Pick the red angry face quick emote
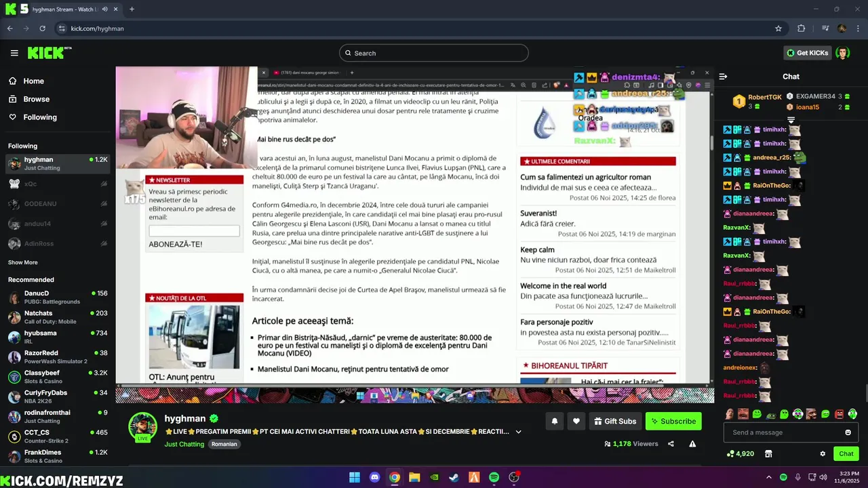Screen dimensions: 868x488 tap(839, 413)
